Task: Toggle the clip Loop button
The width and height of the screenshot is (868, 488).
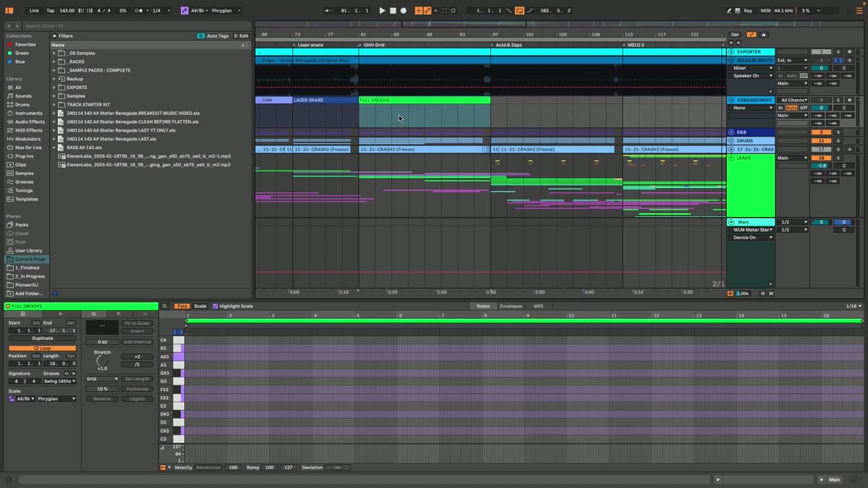Action: pos(43,348)
